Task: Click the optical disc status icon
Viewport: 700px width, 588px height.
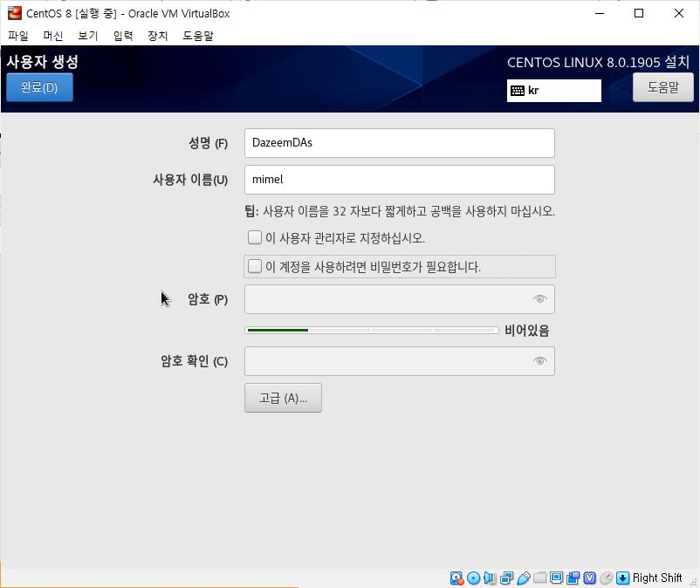Action: pos(473,578)
